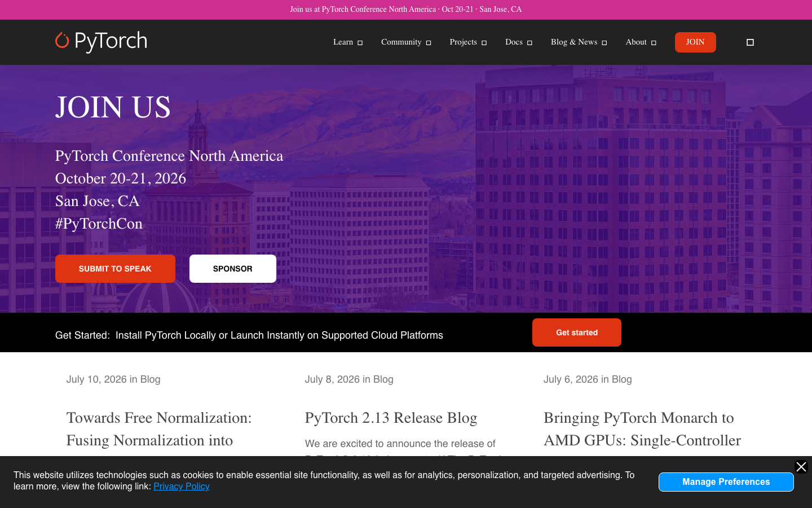
Task: Expand the Docs dropdown arrow
Action: (x=529, y=43)
